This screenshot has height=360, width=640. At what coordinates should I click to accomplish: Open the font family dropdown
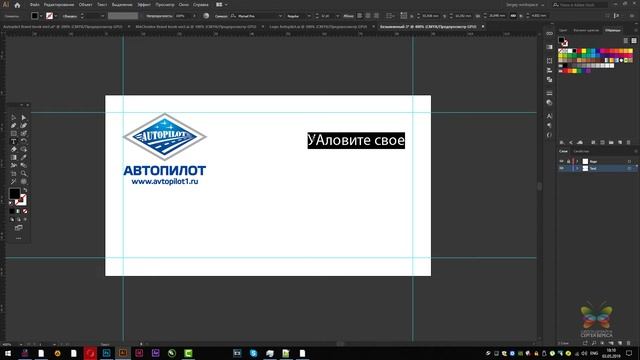tap(280, 16)
